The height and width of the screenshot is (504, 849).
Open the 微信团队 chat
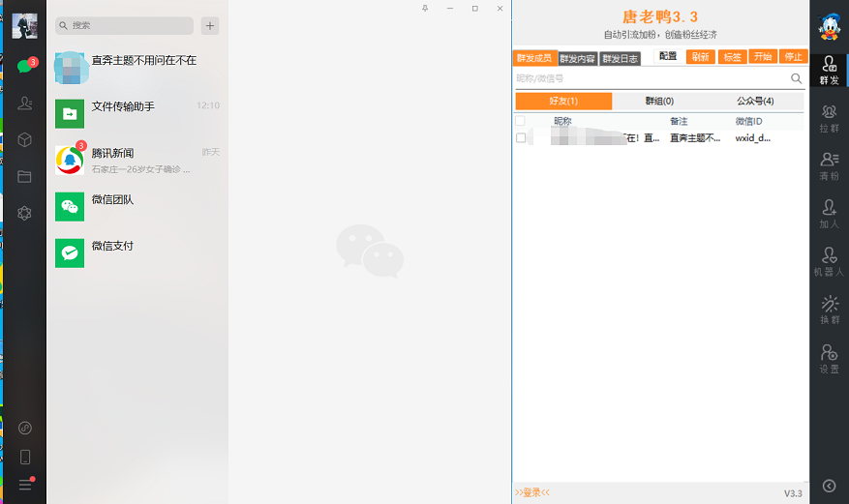[137, 207]
